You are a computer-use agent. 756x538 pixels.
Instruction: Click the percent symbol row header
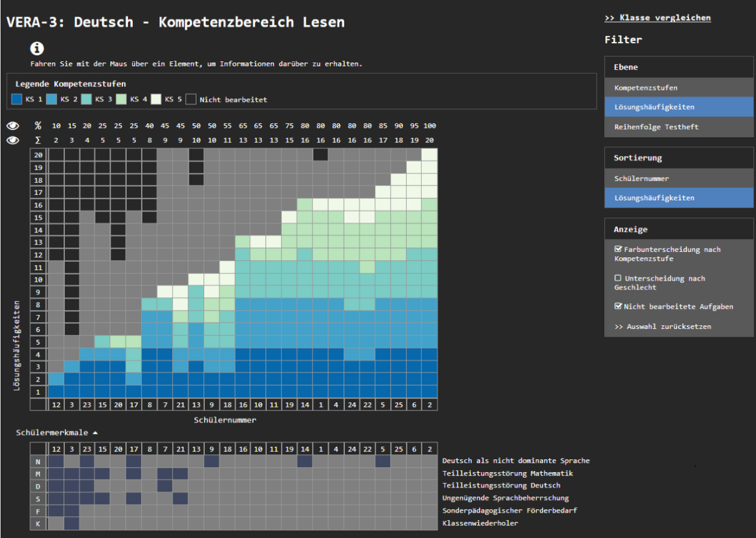(38, 126)
